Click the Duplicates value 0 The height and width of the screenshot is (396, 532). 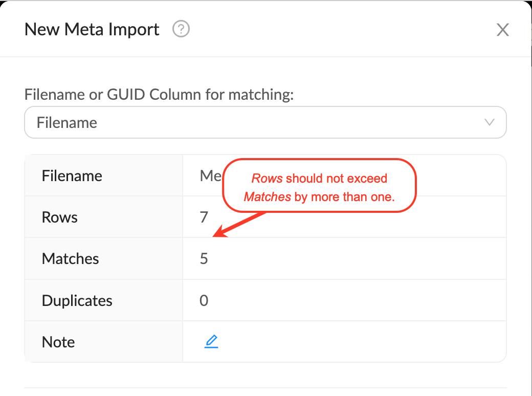204,300
